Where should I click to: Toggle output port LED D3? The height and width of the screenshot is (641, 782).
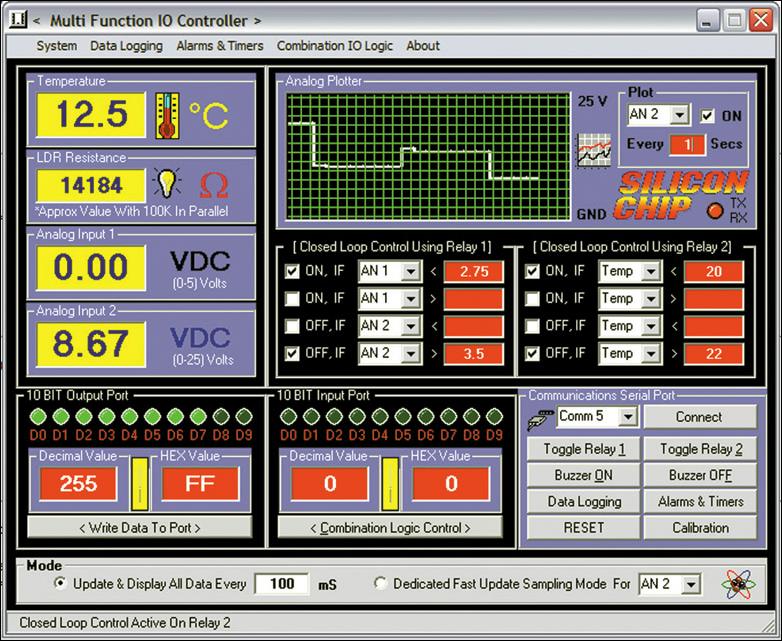(107, 417)
